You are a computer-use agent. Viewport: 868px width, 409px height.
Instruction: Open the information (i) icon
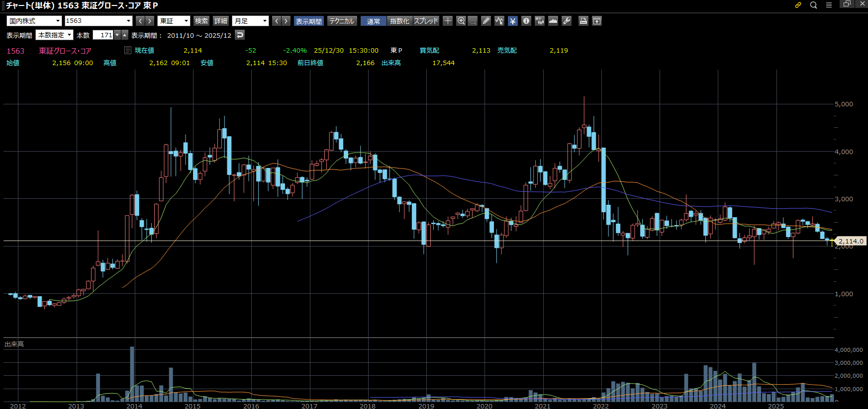coord(526,21)
